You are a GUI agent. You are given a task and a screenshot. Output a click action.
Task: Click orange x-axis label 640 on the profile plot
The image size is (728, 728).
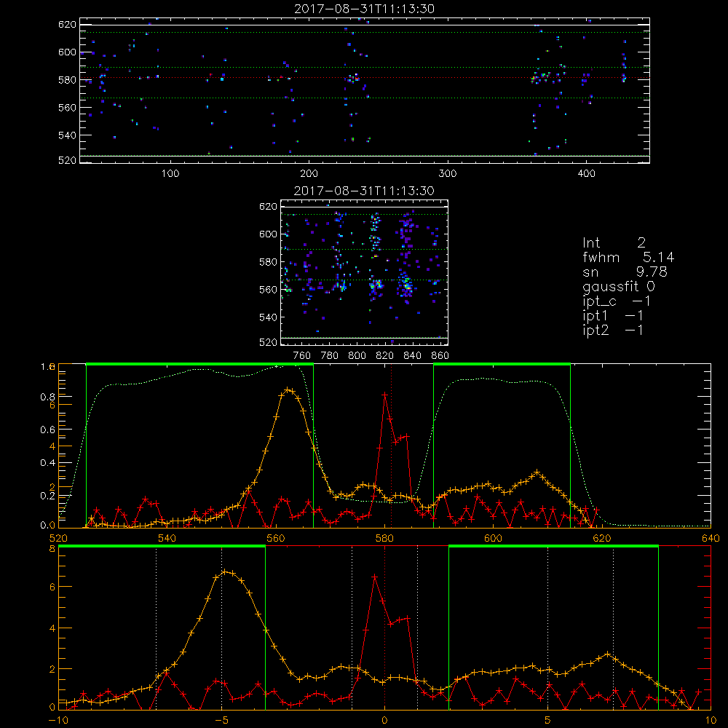pyautogui.click(x=711, y=538)
